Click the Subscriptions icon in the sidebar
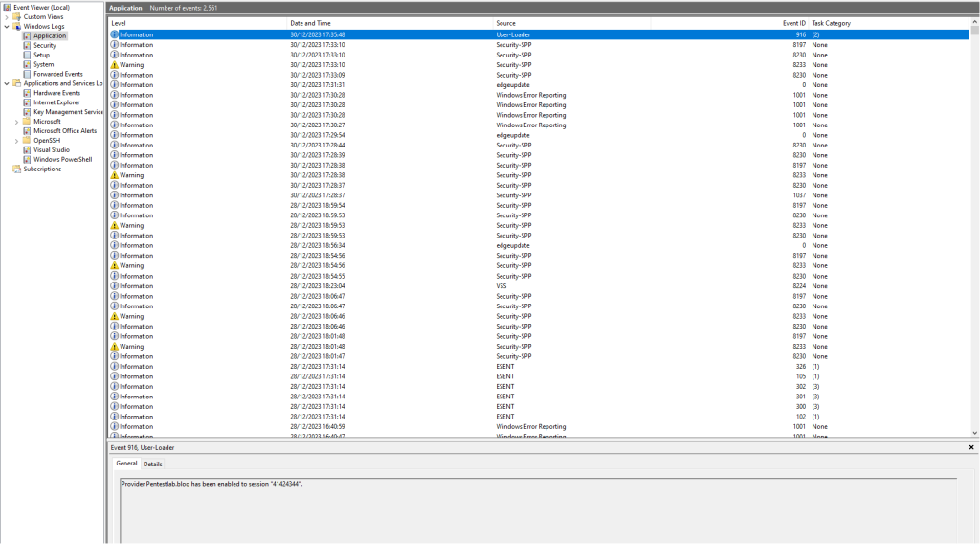Screen dimensions: 980x544 coord(16,170)
